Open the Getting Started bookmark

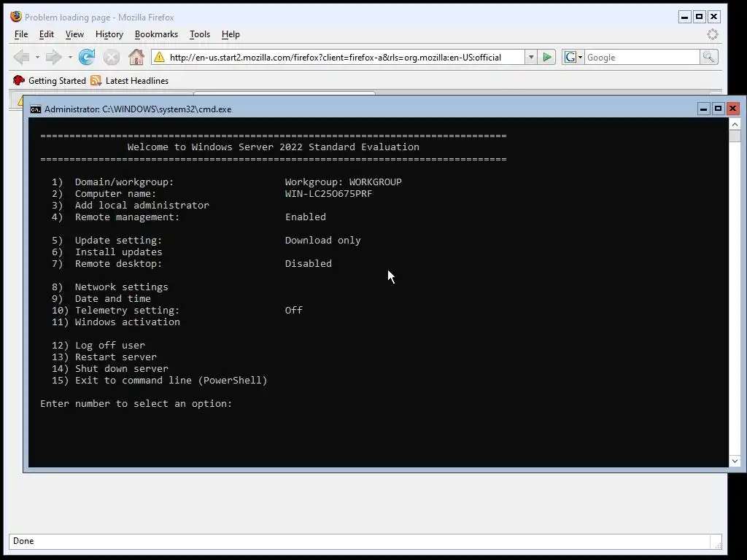50,80
